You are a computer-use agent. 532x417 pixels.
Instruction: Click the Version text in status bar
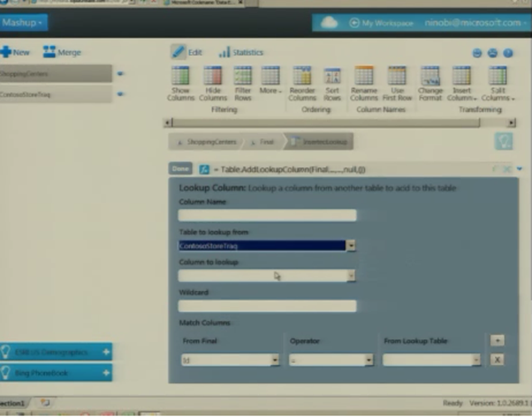point(500,404)
